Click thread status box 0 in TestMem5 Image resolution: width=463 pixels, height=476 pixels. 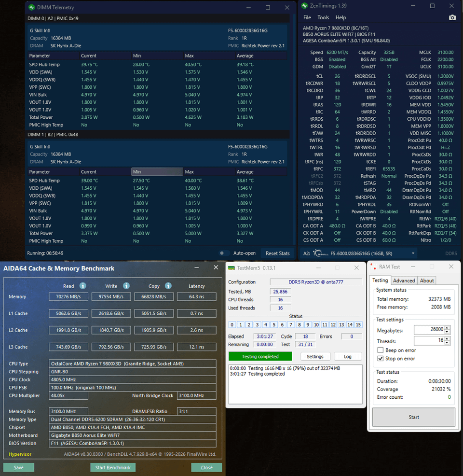point(232,325)
